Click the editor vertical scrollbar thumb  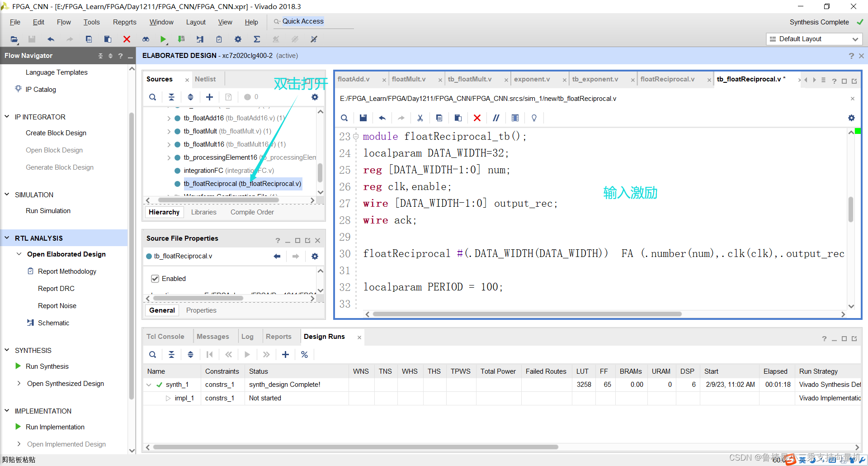tap(851, 209)
